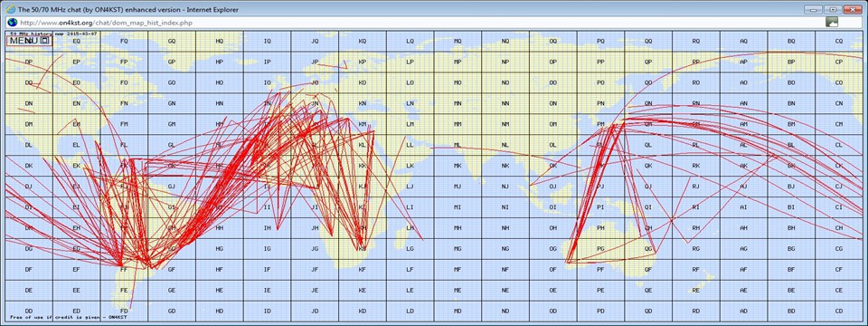This screenshot has width=868, height=326.
Task: Select the RH grid square in the Pacific
Action: [696, 228]
